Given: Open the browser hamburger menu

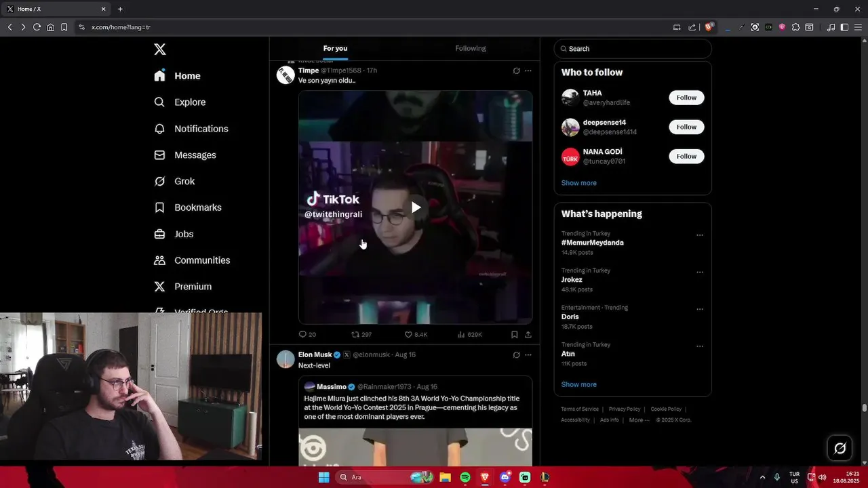Looking at the screenshot, I should pyautogui.click(x=858, y=27).
